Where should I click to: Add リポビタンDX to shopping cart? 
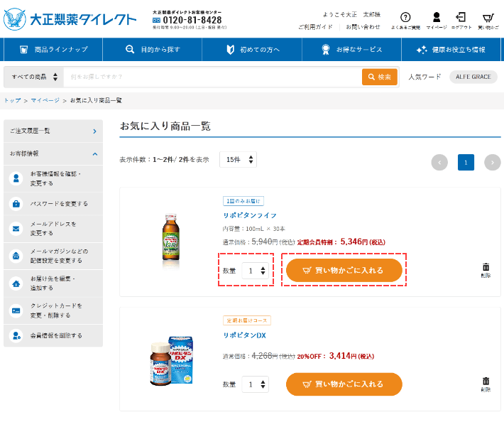coord(344,384)
